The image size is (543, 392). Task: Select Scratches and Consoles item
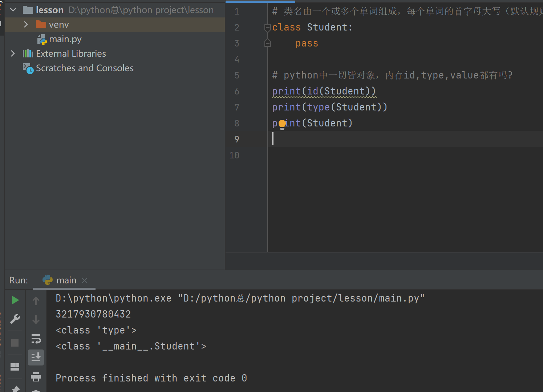pos(85,68)
